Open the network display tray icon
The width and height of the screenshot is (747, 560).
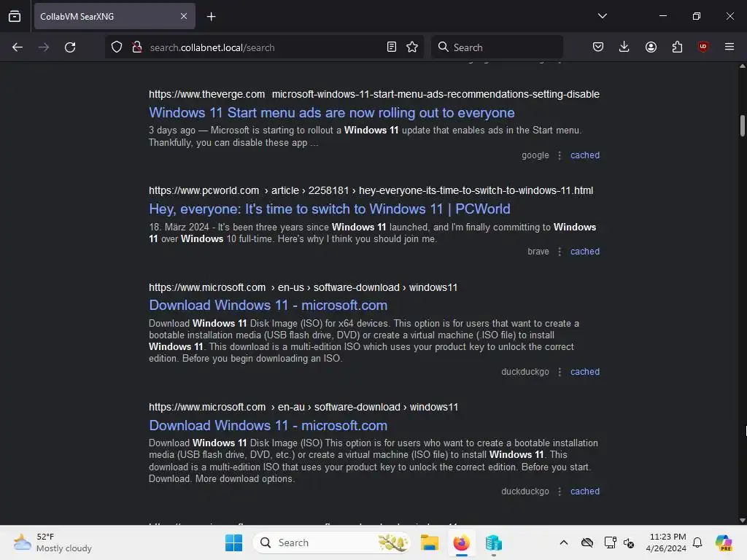coord(610,542)
